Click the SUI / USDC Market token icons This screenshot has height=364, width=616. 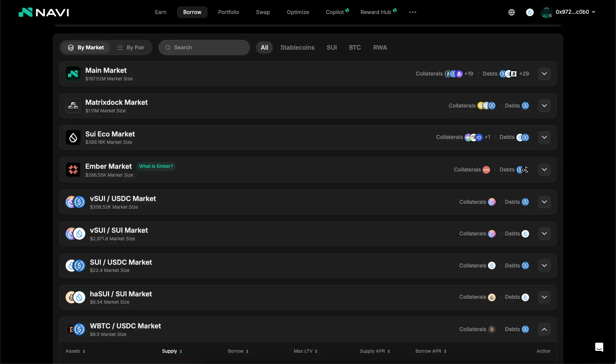75,266
